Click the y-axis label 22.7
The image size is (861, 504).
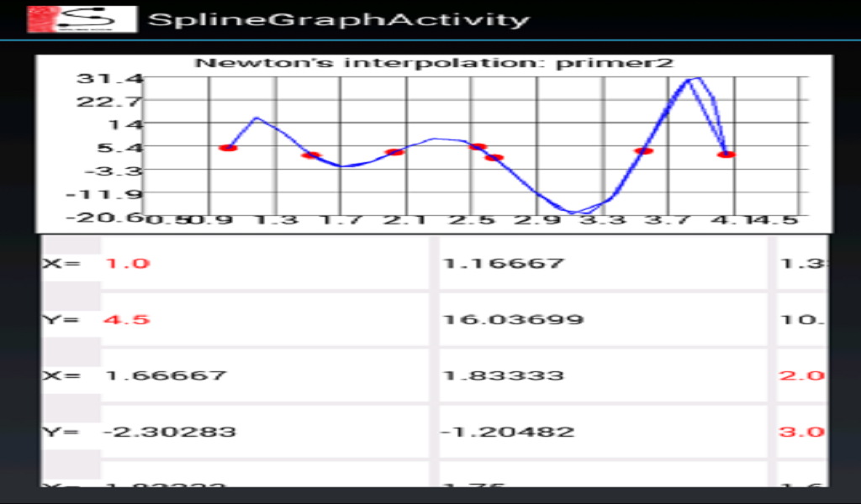click(110, 102)
